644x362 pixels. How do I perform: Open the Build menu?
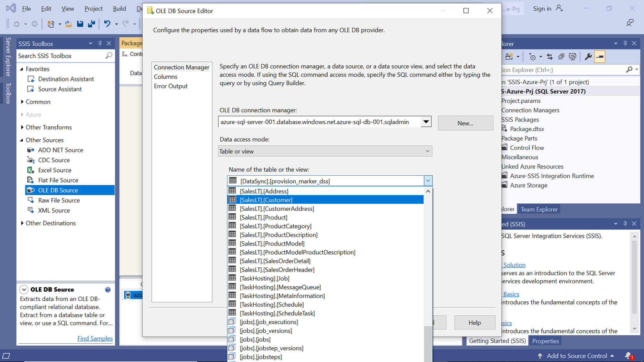119,9
